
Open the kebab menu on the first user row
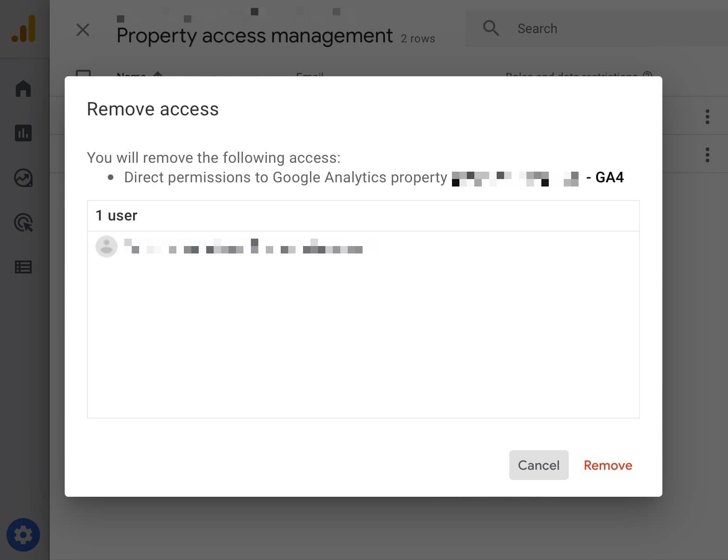tap(707, 116)
